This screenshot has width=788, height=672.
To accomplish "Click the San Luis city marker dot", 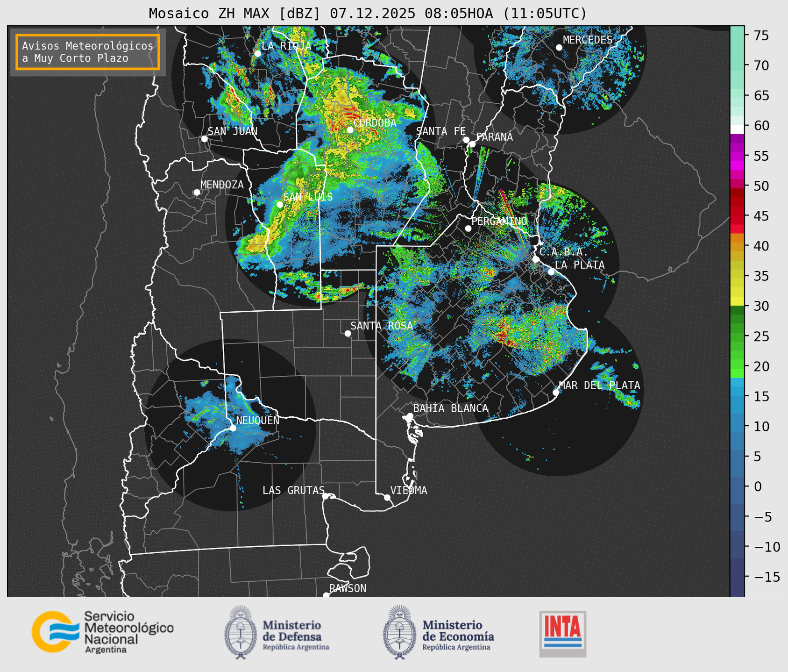I will [x=280, y=204].
